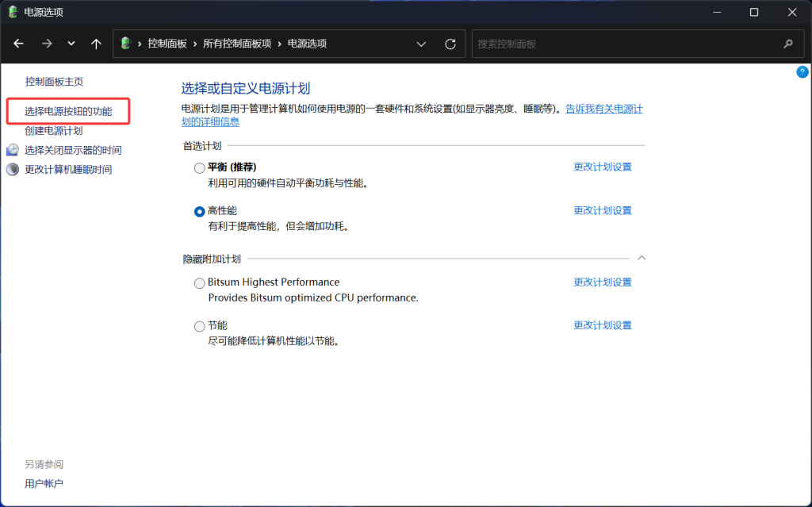
Task: Click the 另请参阅 label
Action: [44, 464]
